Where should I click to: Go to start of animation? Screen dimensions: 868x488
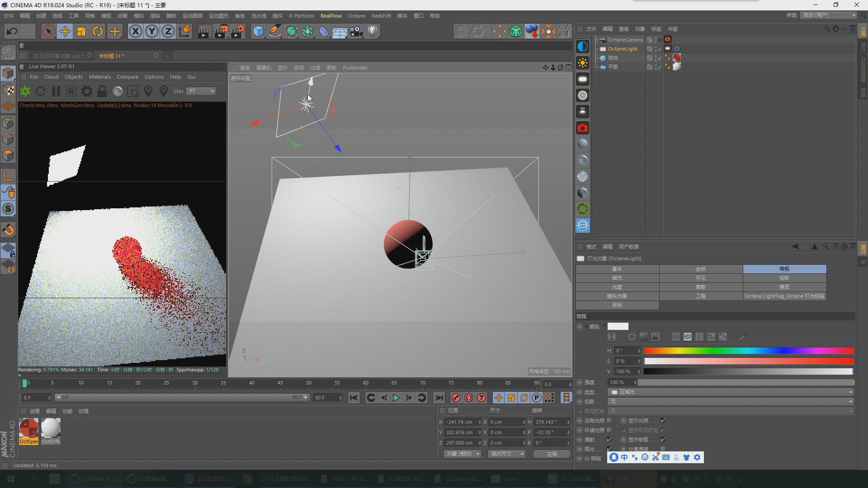pos(354,398)
